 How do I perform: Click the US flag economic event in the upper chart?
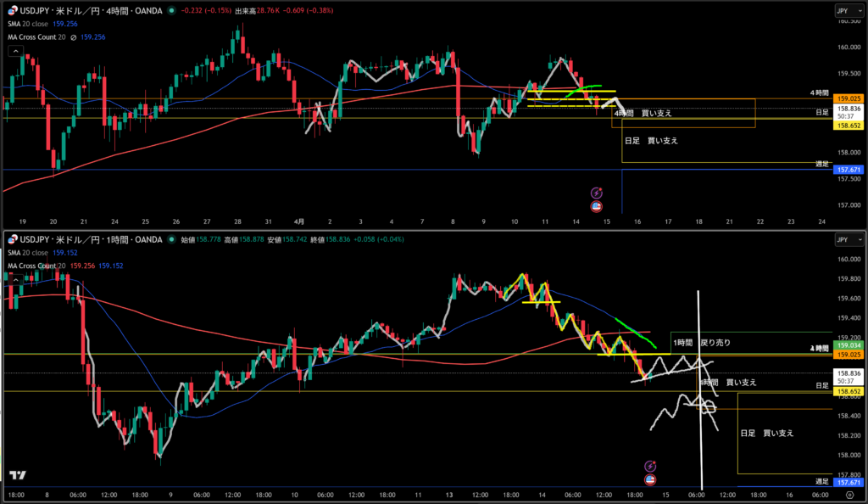coord(596,205)
